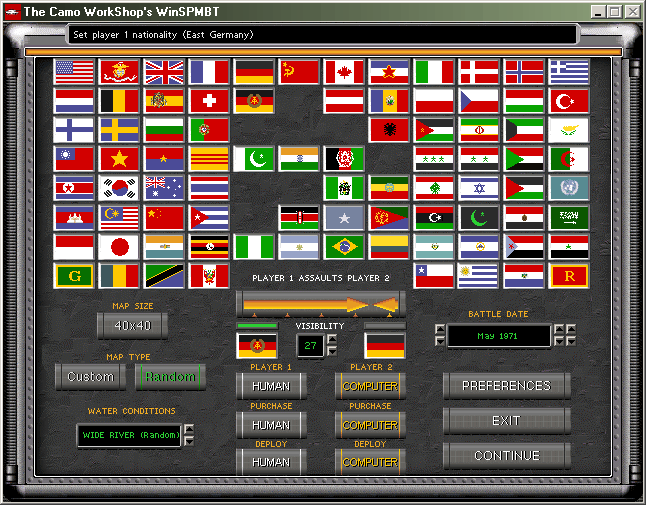This screenshot has height=505, width=646.
Task: Adjust the battle type assault slider
Action: [x=321, y=304]
